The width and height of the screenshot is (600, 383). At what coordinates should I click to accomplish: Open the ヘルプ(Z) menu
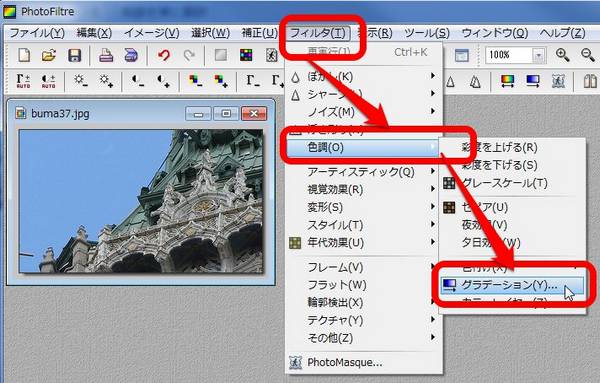(562, 33)
